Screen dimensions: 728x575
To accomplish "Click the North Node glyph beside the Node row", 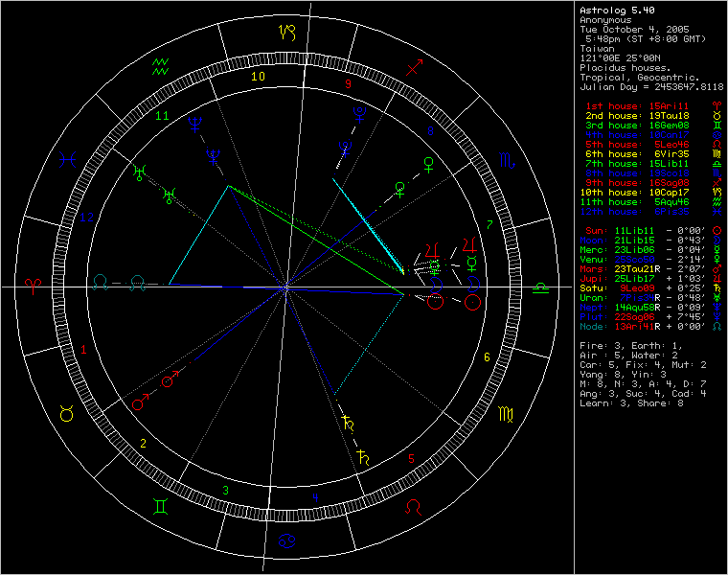I will tap(717, 327).
